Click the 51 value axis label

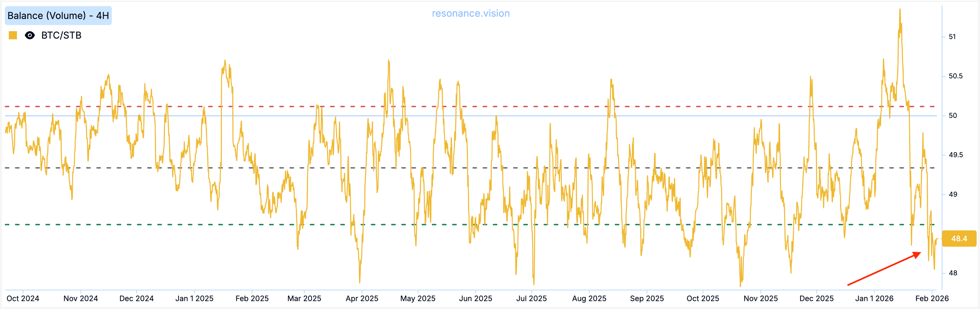tap(952, 37)
